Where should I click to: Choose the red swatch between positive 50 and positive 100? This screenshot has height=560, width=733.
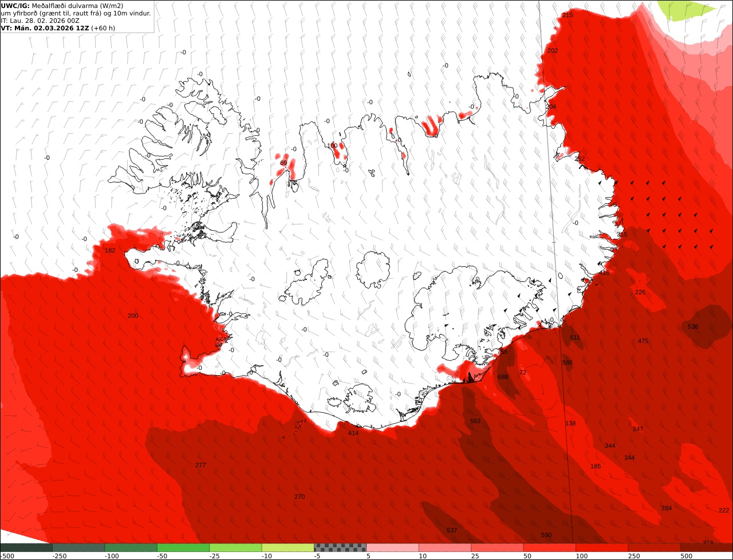click(549, 547)
